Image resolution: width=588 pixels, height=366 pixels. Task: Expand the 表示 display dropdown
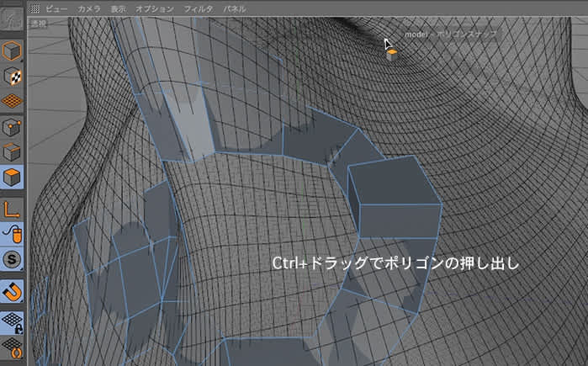(x=120, y=8)
